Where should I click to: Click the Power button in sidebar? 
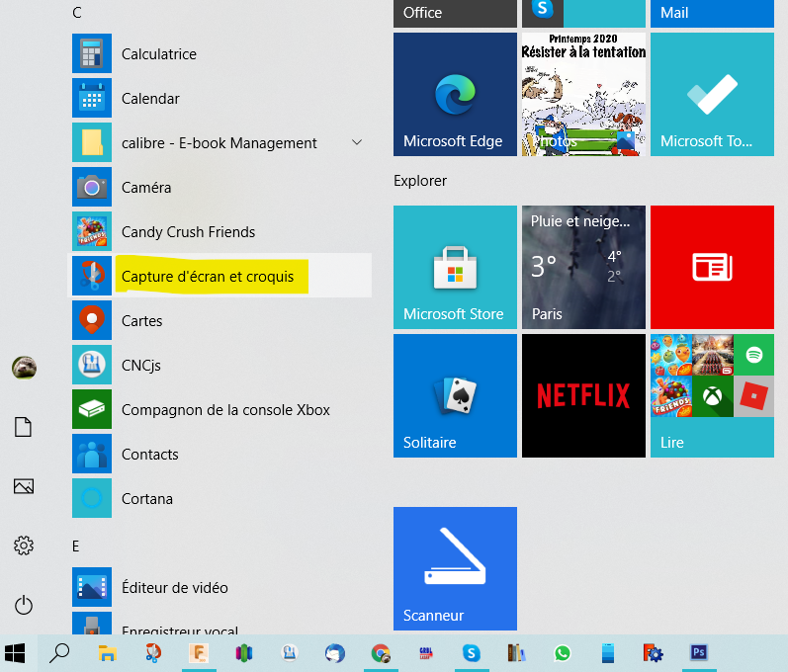(24, 605)
